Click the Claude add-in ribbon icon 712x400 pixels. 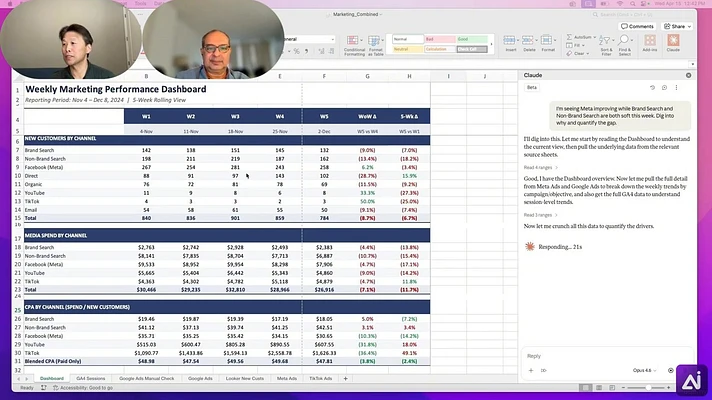pyautogui.click(x=673, y=43)
